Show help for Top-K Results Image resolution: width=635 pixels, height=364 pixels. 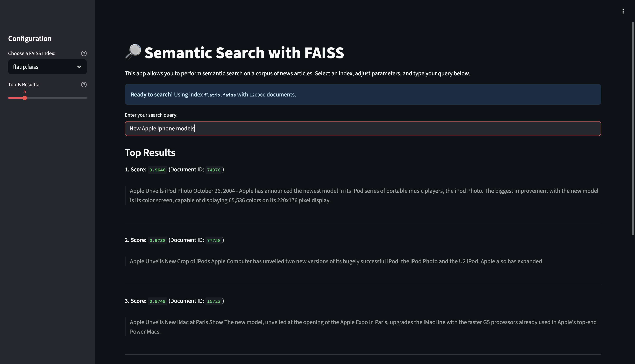point(84,84)
